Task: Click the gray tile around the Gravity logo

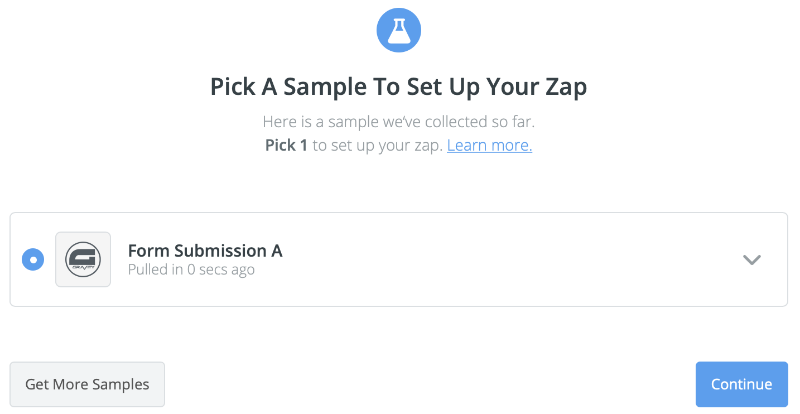Action: coord(83,259)
